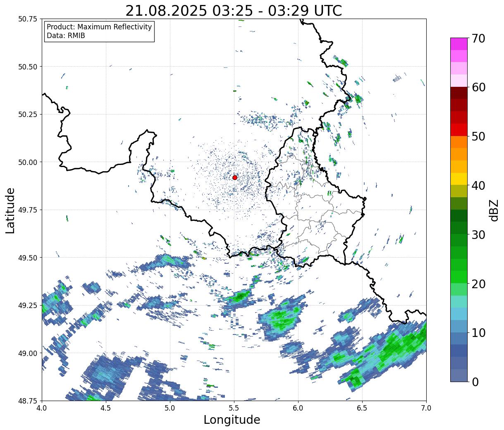Image resolution: width=504 pixels, height=430 pixels.
Task: Click the plot title with date and time
Action: click(x=234, y=11)
